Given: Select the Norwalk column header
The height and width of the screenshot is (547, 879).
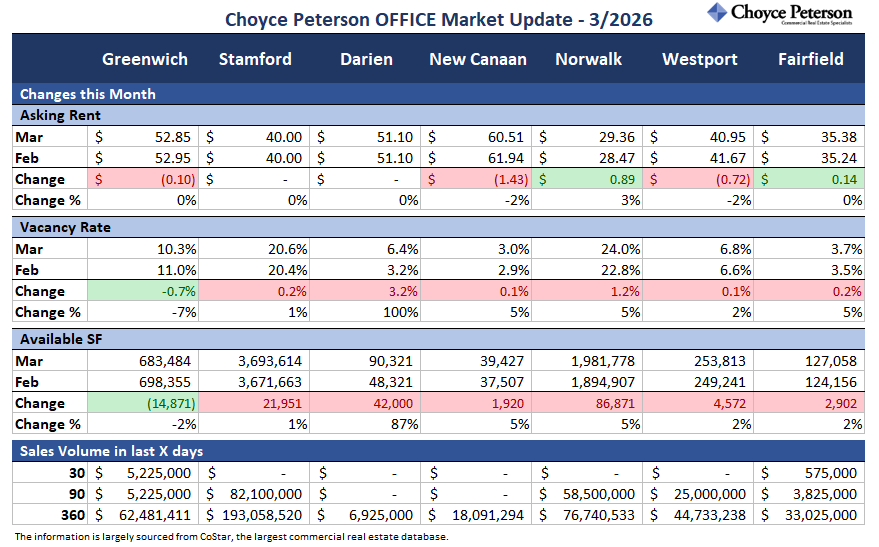Looking at the screenshot, I should click(588, 59).
